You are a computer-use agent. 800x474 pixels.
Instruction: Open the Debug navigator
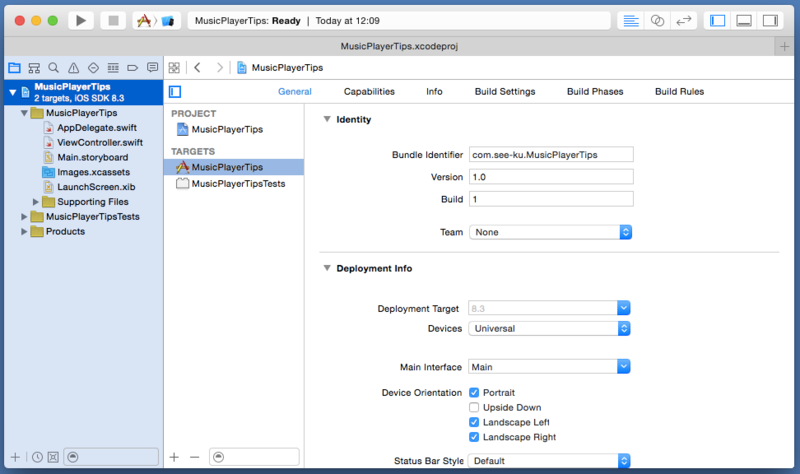113,67
